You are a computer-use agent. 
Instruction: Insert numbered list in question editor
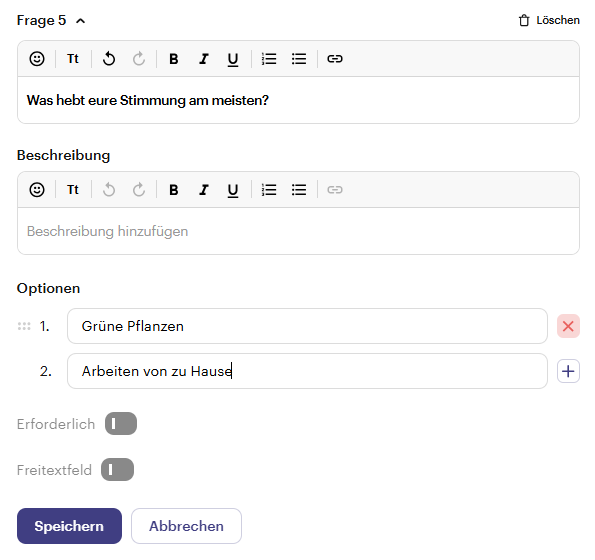point(269,59)
